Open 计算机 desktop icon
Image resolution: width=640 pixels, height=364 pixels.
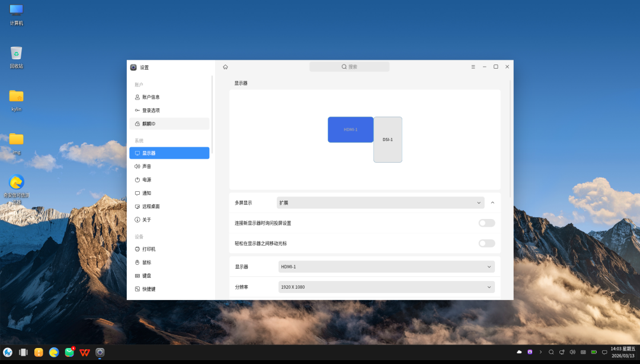click(x=17, y=15)
